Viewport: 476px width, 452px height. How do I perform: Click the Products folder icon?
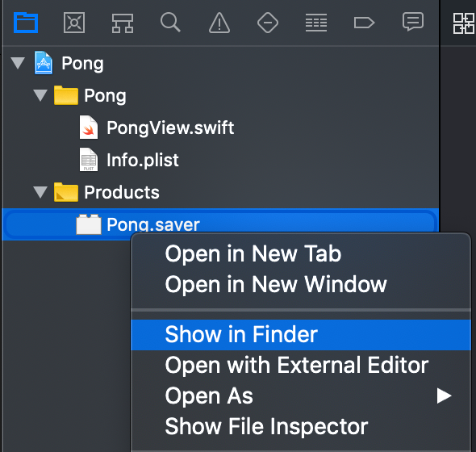[66, 192]
